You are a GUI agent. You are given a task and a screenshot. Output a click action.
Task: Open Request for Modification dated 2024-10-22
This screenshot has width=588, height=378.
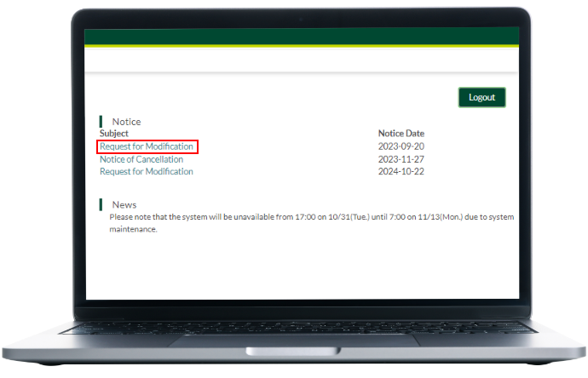click(147, 171)
